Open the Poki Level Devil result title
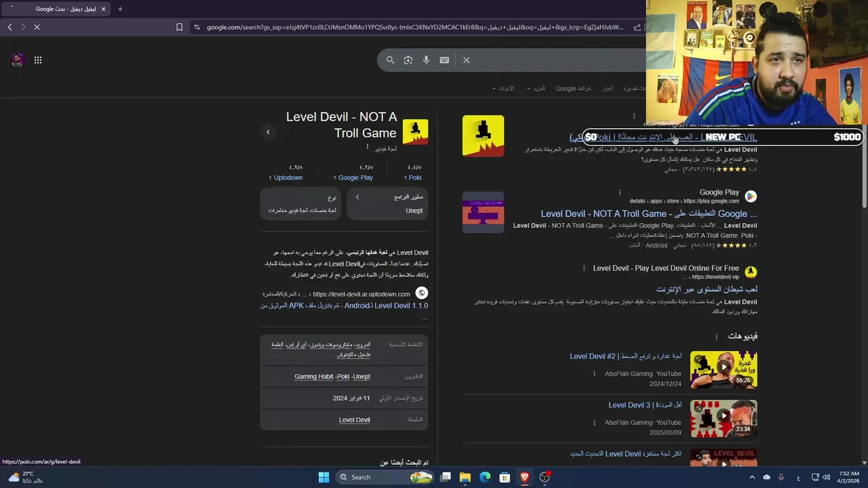 pos(663,137)
